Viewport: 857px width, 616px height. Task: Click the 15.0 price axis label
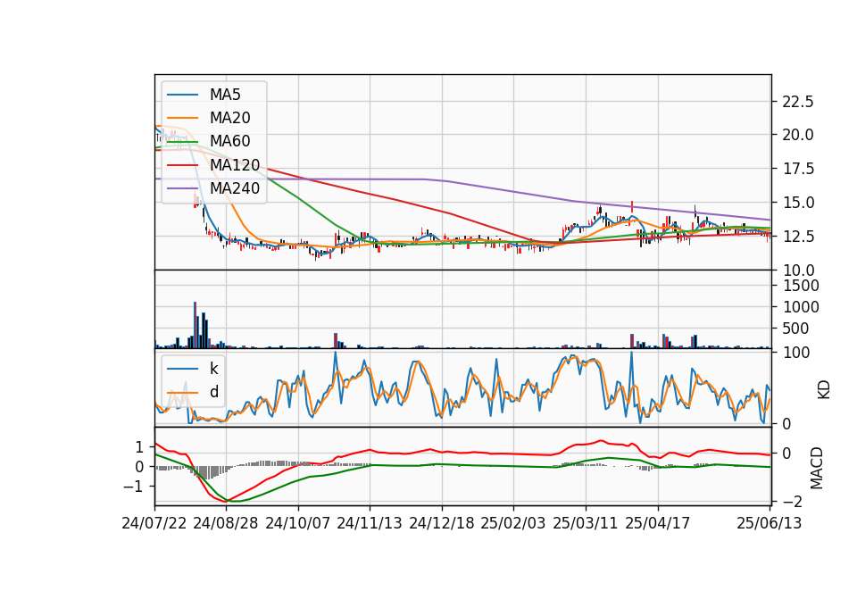798,203
